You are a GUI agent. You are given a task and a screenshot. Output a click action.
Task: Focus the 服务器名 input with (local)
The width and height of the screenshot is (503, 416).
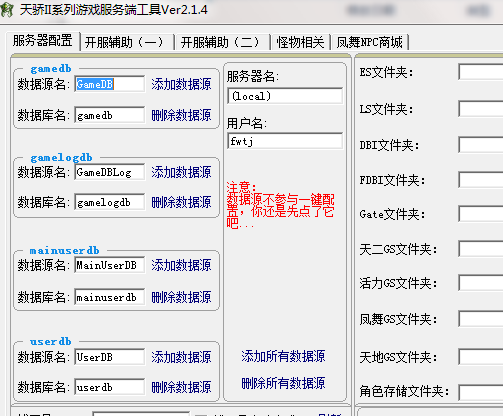pos(285,96)
